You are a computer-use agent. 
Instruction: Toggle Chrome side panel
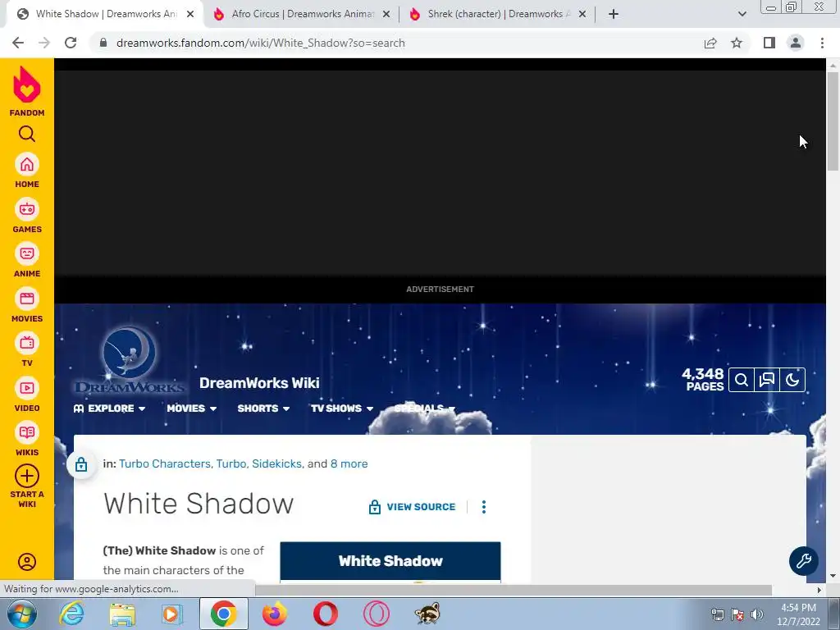[x=769, y=43]
